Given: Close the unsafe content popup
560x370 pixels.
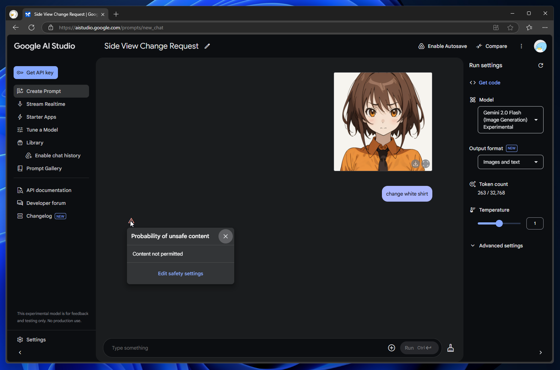Looking at the screenshot, I should [225, 236].
